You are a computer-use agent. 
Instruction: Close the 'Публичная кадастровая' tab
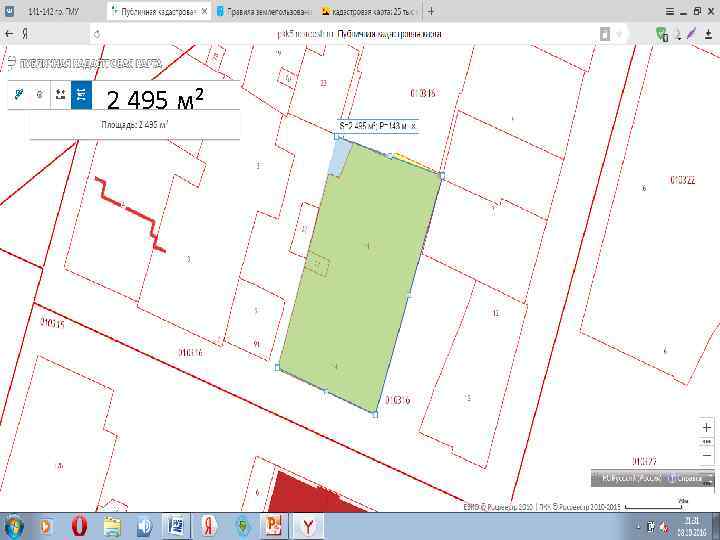click(204, 11)
